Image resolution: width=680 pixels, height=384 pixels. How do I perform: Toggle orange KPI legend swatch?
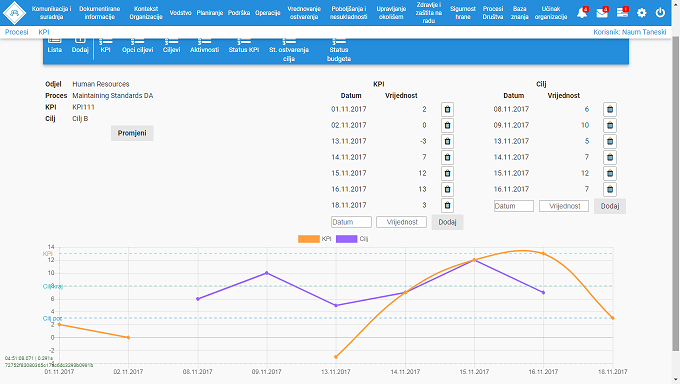pyautogui.click(x=309, y=239)
